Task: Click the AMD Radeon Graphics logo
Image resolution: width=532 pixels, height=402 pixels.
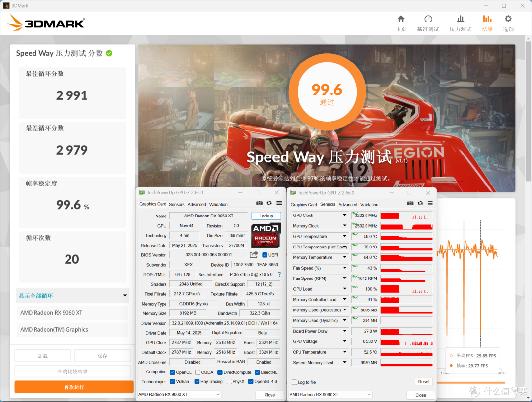Action: coord(266,236)
